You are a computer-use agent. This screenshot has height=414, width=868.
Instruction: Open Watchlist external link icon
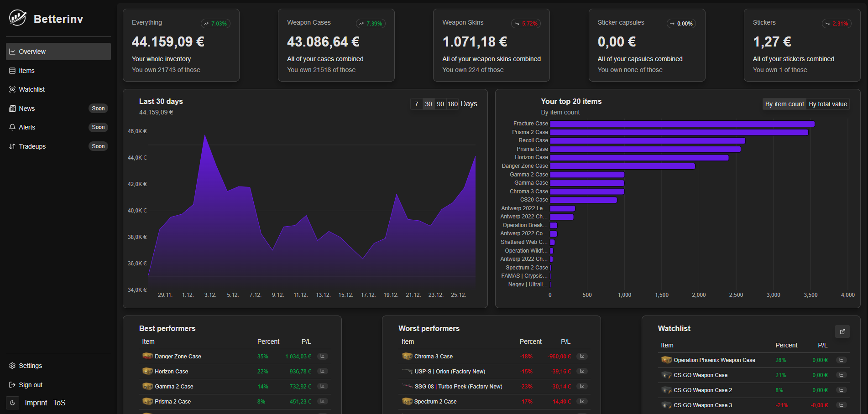tap(842, 331)
